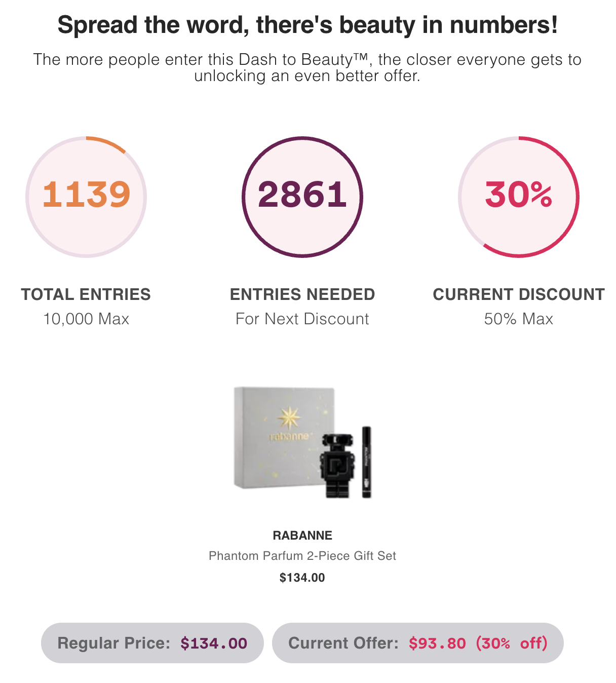Click the Spread the word headline

pyautogui.click(x=307, y=25)
